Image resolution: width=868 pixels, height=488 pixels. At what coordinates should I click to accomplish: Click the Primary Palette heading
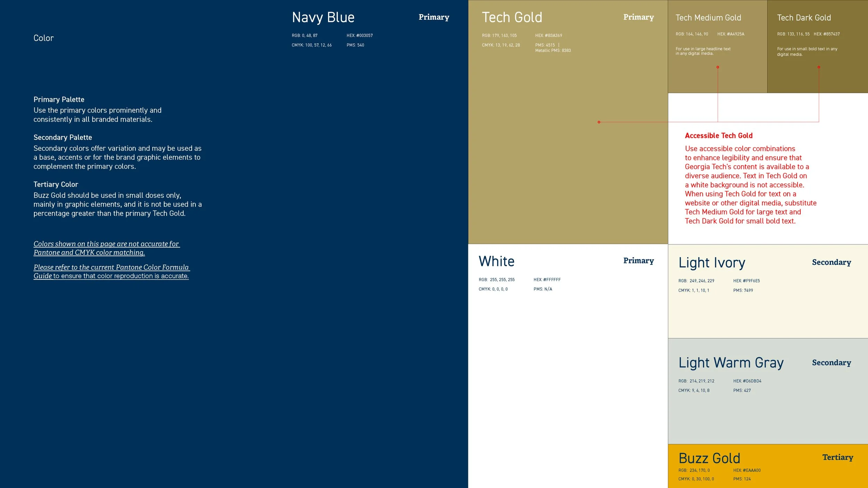(x=59, y=100)
